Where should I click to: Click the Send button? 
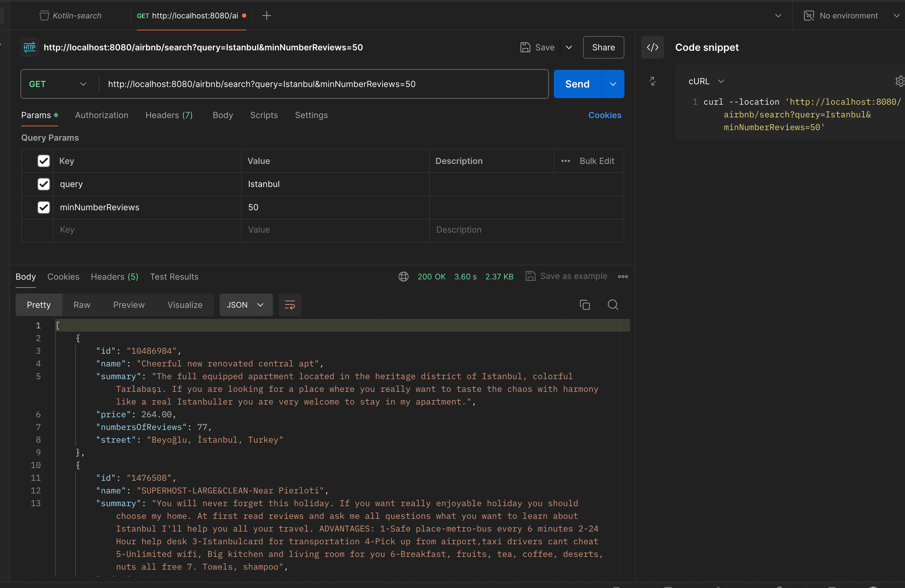tap(577, 84)
